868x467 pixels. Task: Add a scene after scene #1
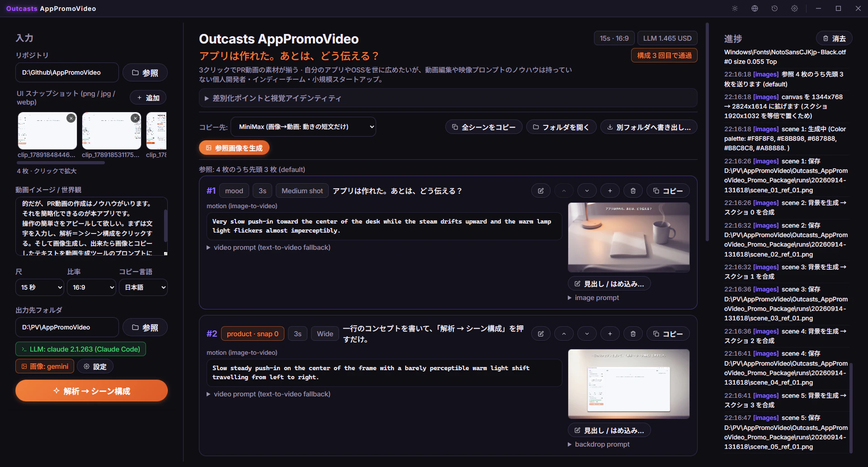click(x=610, y=191)
